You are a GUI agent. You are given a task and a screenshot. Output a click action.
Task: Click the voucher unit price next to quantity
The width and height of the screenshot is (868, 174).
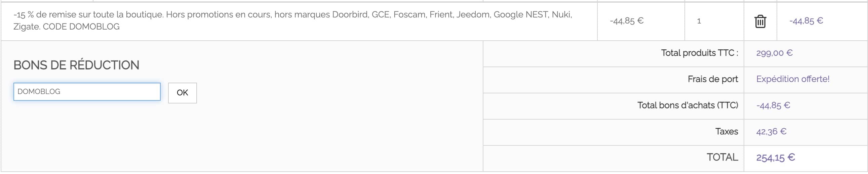point(626,21)
